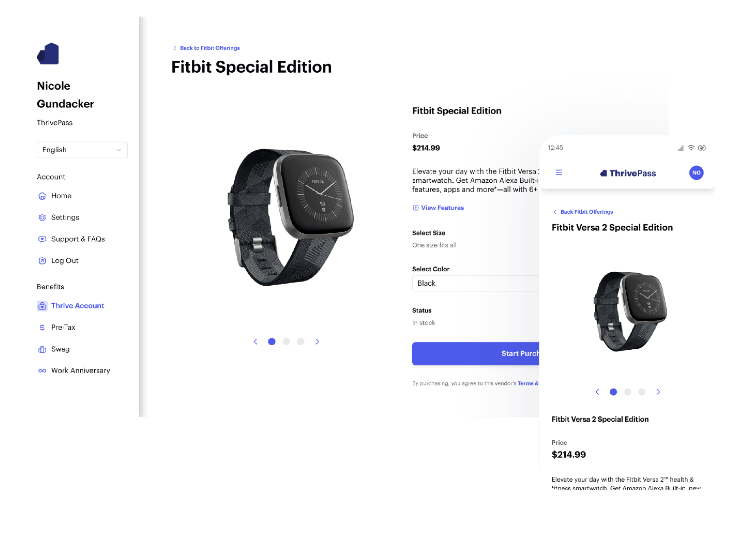Image resolution: width=756 pixels, height=535 pixels.
Task: Select second dot in mobile image carousel
Action: tap(627, 392)
